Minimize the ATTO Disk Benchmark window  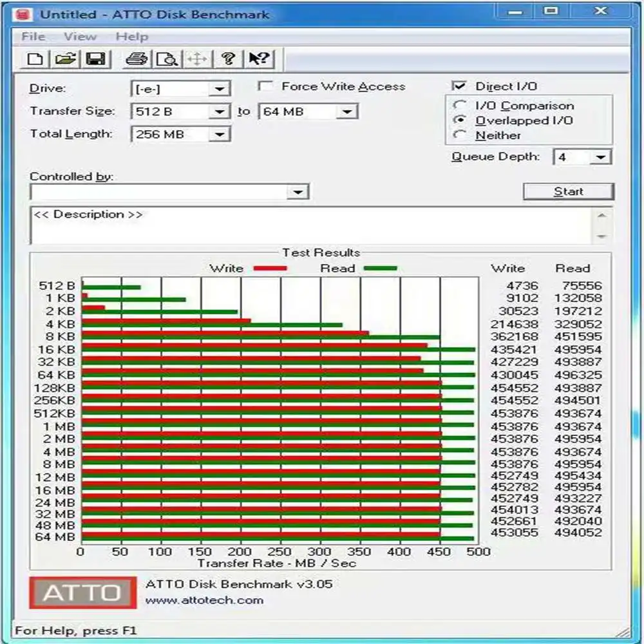click(x=515, y=12)
